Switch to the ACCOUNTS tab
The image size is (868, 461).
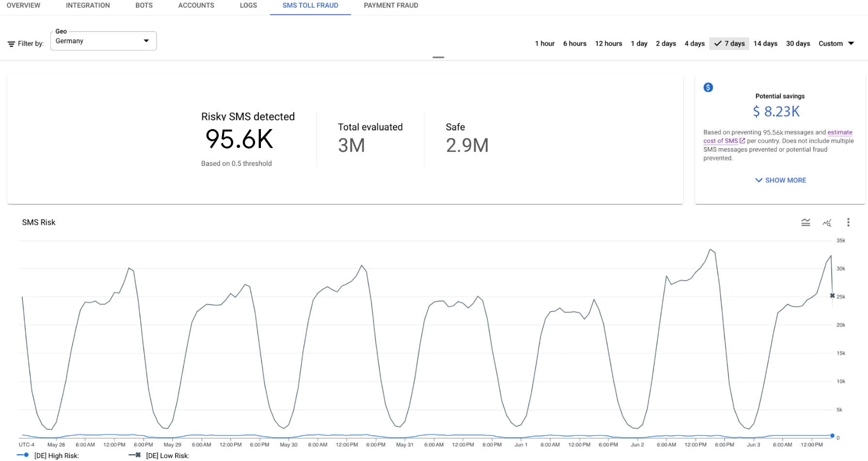[196, 5]
